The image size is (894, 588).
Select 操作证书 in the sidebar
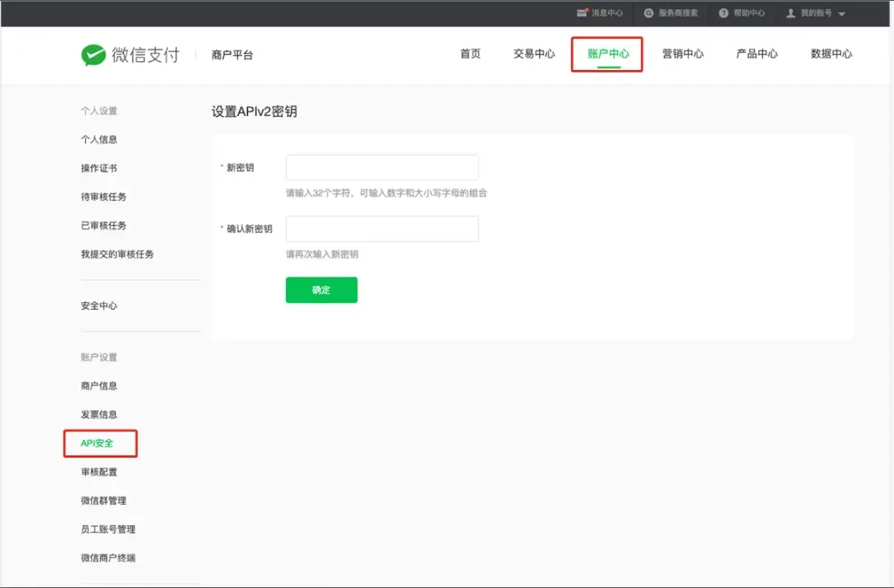coord(99,168)
